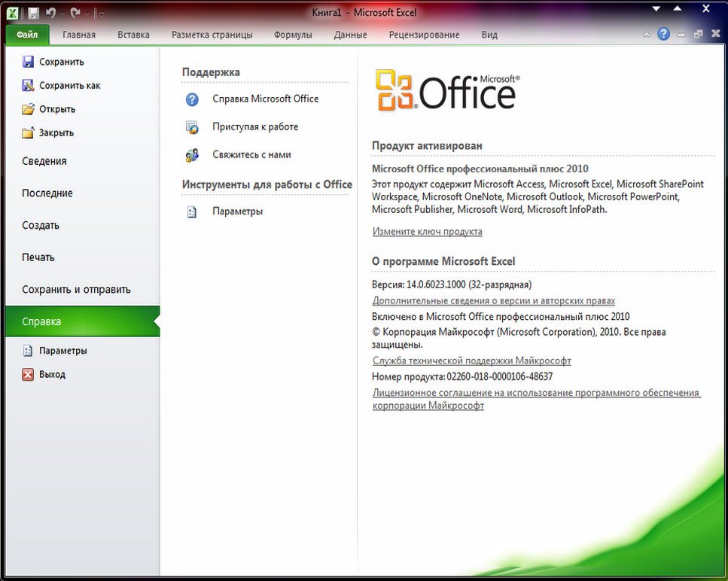Select Печать in the backstage menu
Screen dimensions: 728x581
click(x=38, y=257)
